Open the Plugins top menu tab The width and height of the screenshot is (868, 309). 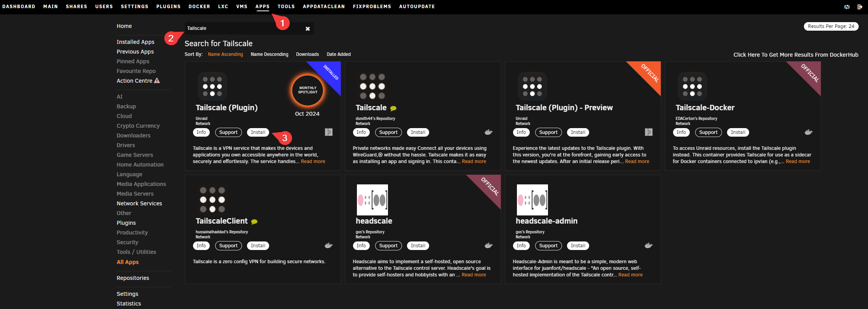[168, 7]
